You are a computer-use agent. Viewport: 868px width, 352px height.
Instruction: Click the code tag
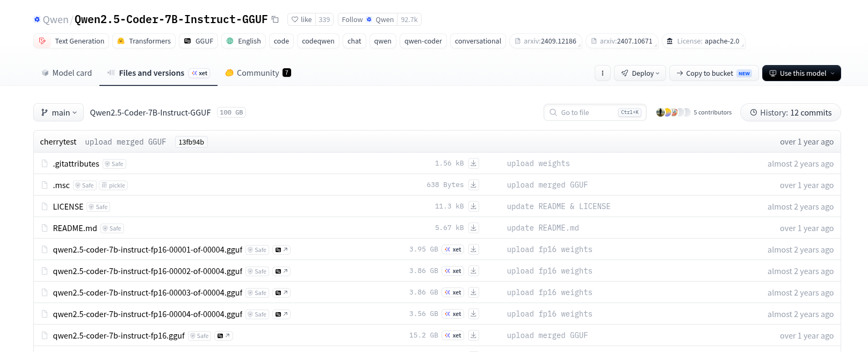(x=281, y=41)
